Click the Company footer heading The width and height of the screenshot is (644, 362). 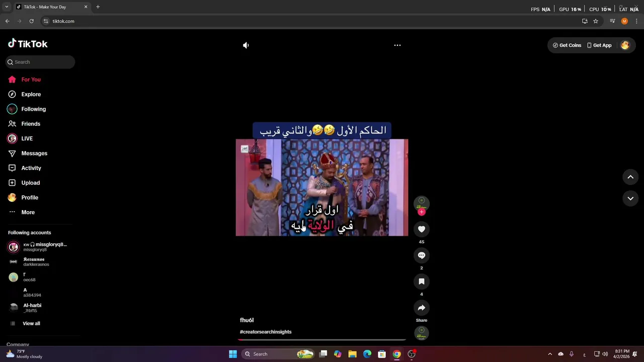[x=18, y=344]
